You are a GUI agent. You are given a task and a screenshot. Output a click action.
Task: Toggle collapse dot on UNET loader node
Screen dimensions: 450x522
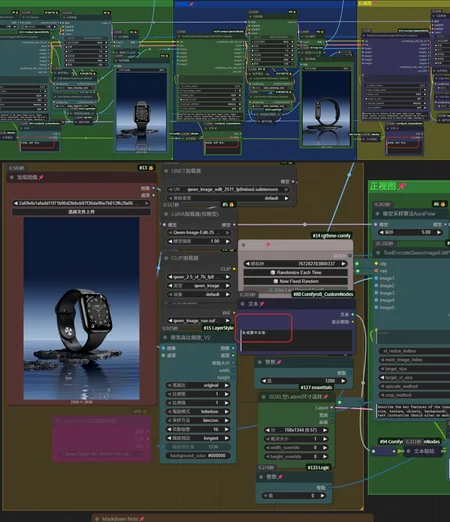pyautogui.click(x=166, y=171)
